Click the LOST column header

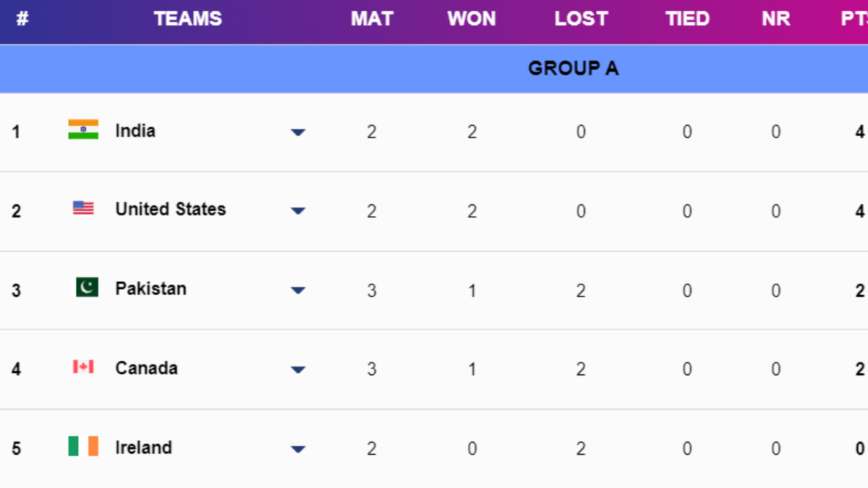(581, 20)
